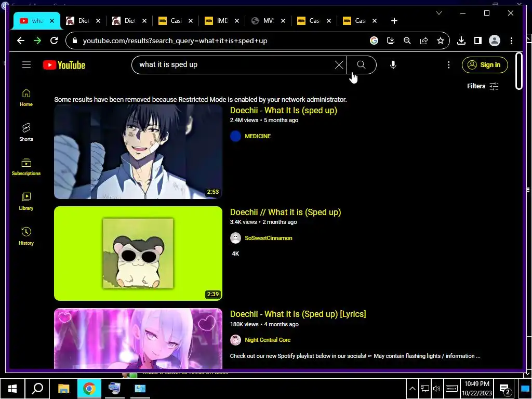Go back in browser

click(21, 41)
